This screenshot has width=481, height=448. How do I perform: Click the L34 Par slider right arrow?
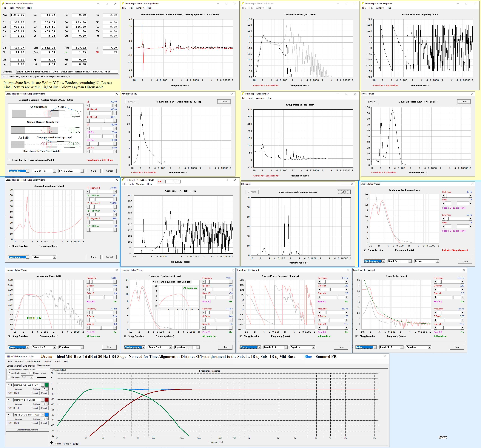tap(115, 151)
